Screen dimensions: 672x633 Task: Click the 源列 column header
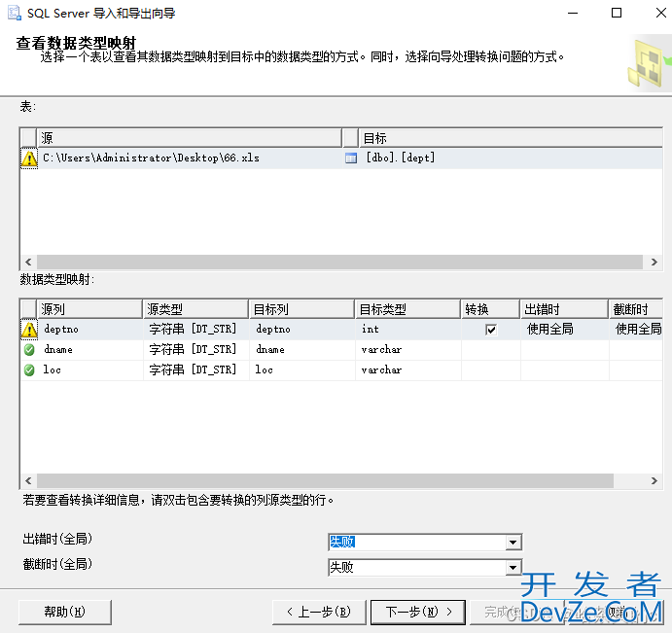click(x=89, y=309)
